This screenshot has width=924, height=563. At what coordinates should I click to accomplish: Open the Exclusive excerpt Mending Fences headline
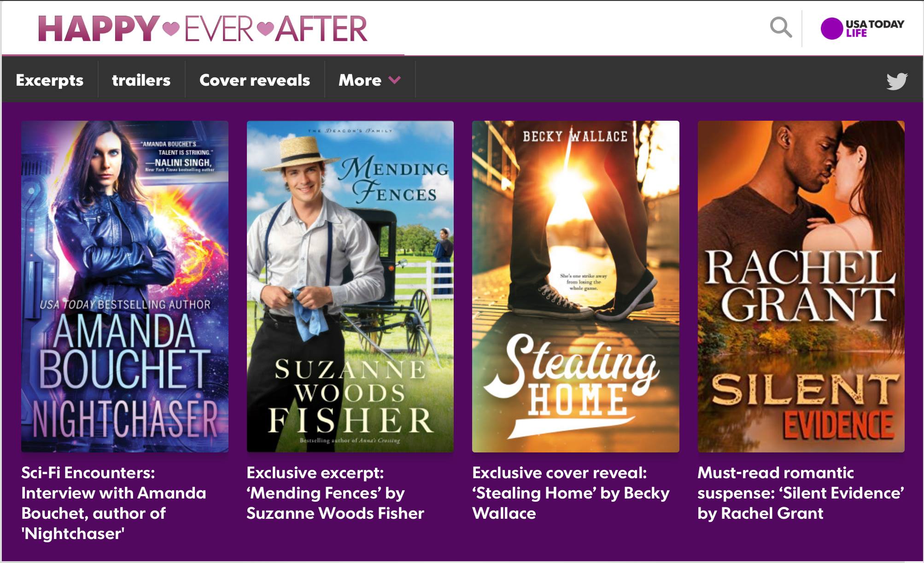(335, 493)
